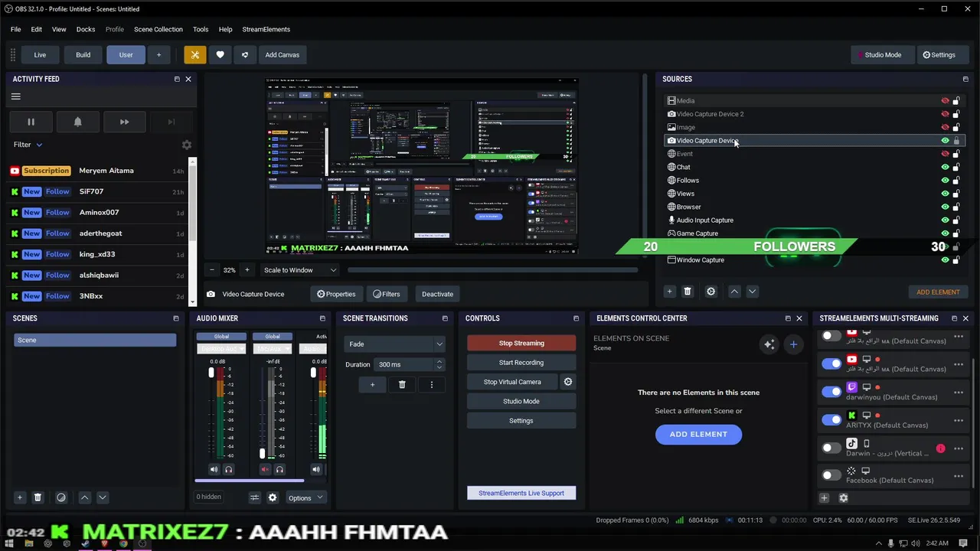Open the File menu
The image size is (980, 551).
click(15, 29)
